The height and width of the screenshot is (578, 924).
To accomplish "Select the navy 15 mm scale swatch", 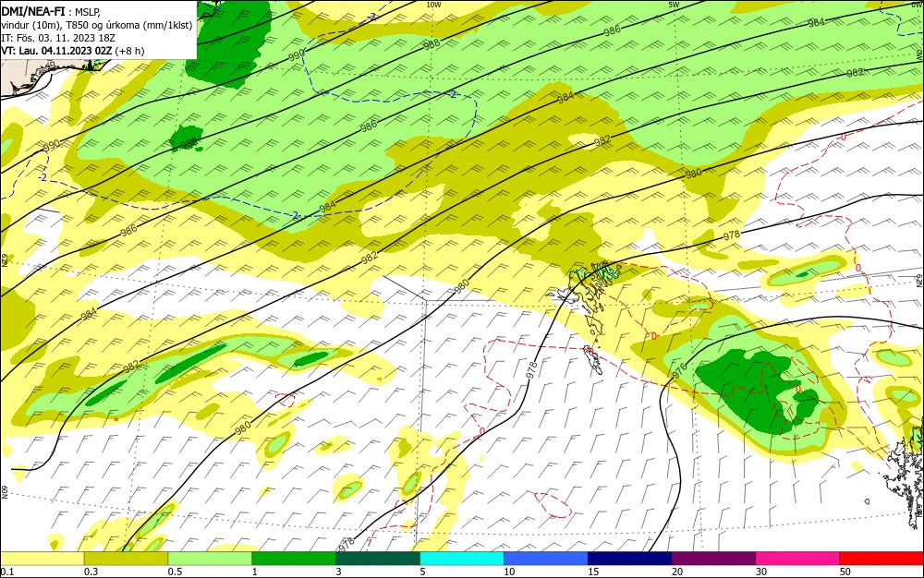I will 630,560.
